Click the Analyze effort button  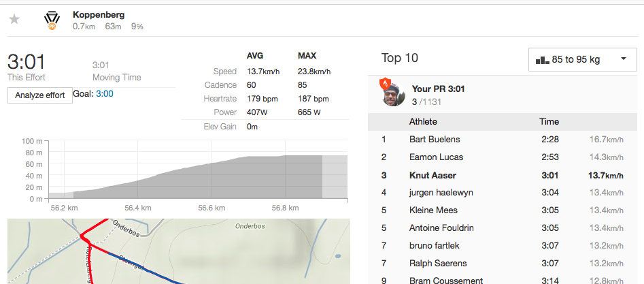click(x=40, y=95)
